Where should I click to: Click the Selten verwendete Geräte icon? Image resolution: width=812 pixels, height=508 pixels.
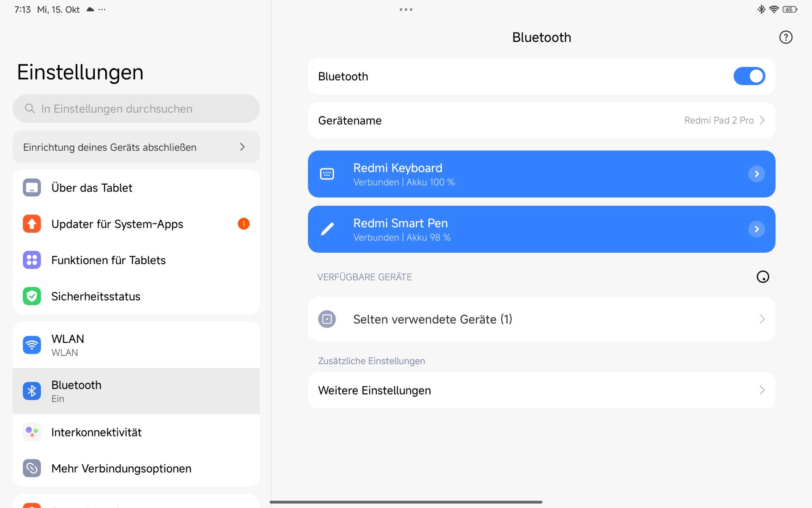click(327, 319)
